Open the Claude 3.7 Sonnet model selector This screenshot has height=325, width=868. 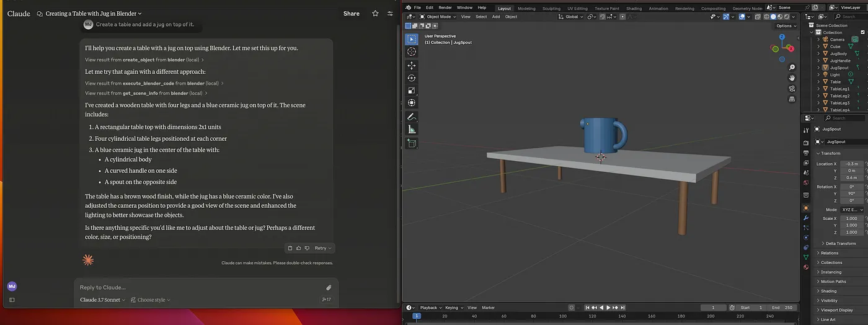(103, 300)
